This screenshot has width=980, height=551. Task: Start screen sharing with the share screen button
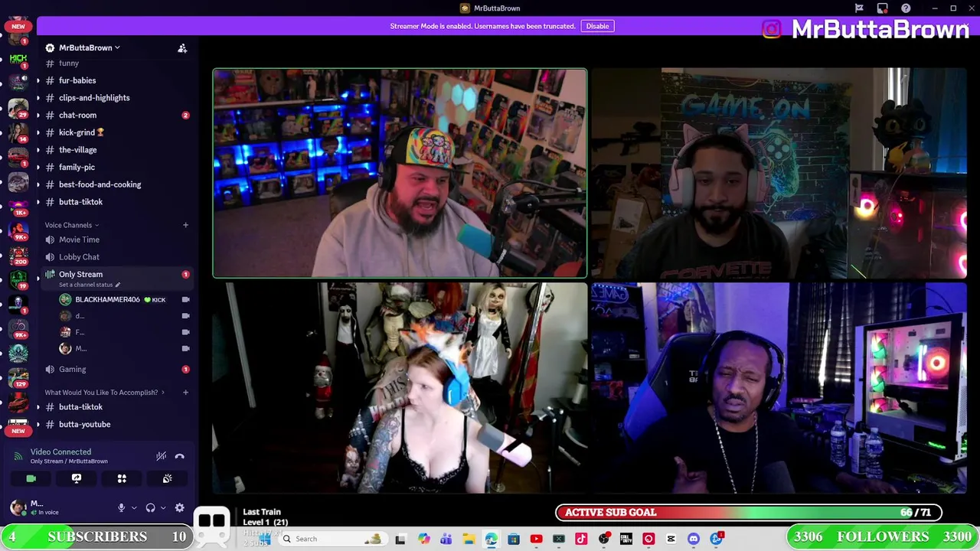pyautogui.click(x=77, y=478)
